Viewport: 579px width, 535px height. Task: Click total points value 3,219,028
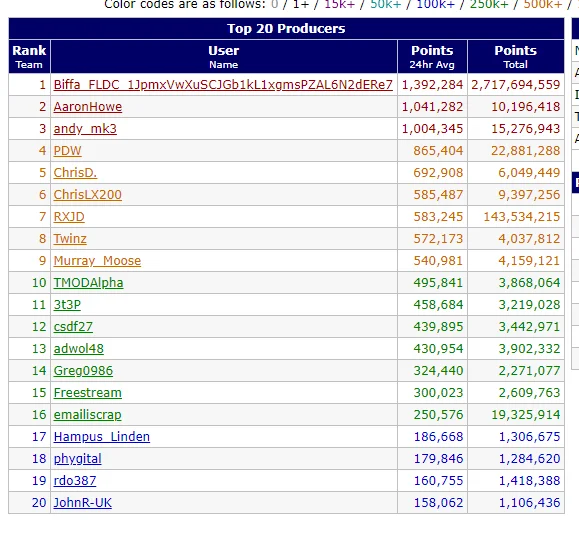529,305
